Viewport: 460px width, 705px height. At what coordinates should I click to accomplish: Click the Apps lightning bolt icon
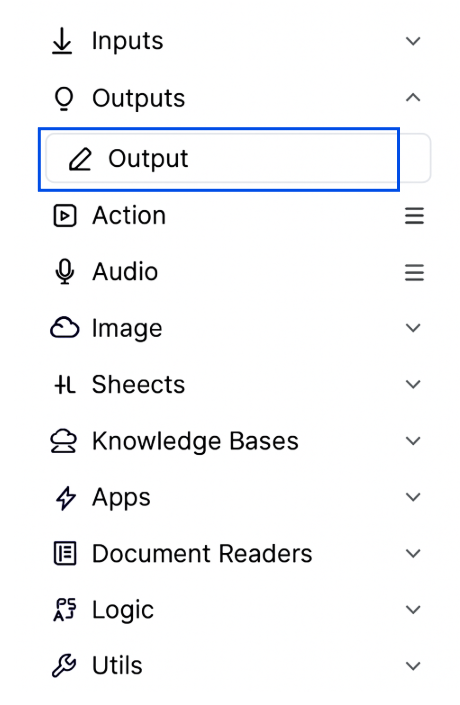66,498
